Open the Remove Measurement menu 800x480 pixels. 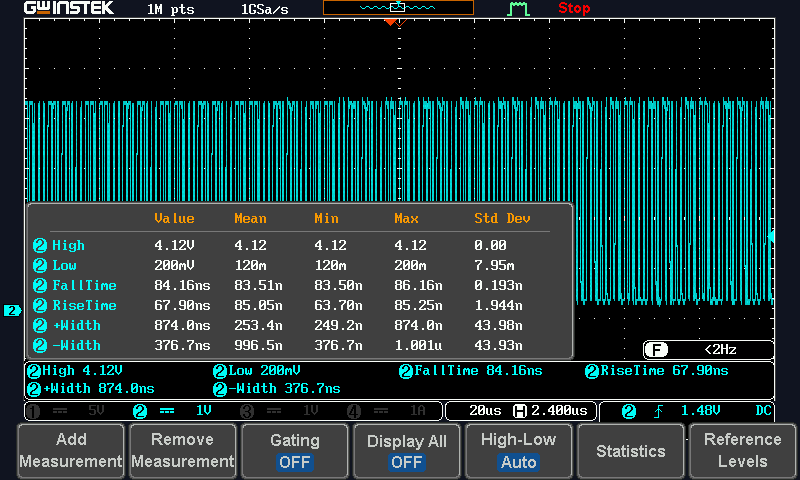pos(182,451)
